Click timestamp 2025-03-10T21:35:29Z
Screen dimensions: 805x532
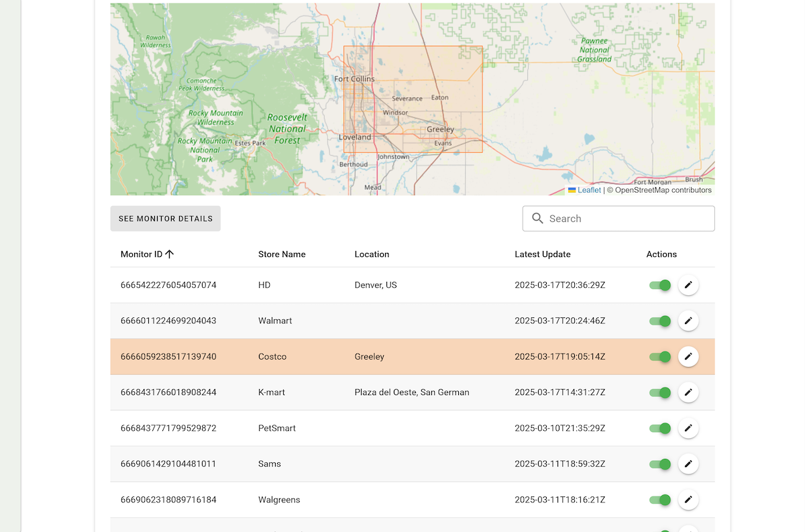point(560,428)
